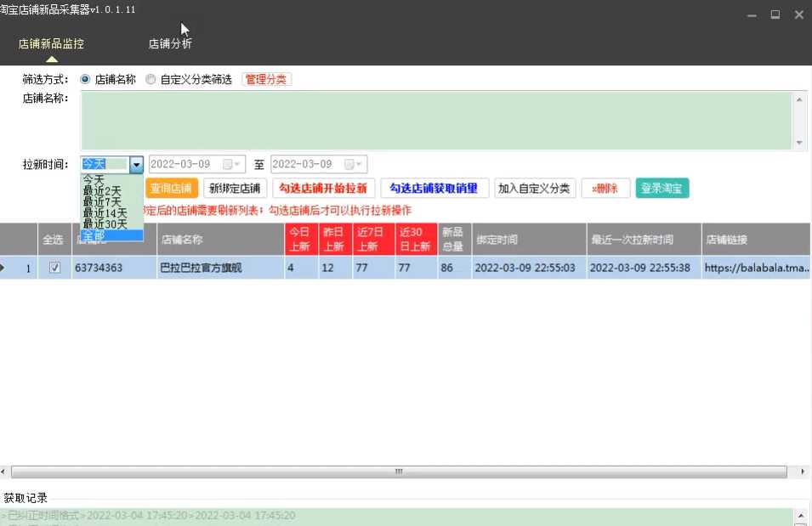Click the shop name box's scroll-up arrow
This screenshot has width=812, height=526.
point(799,99)
